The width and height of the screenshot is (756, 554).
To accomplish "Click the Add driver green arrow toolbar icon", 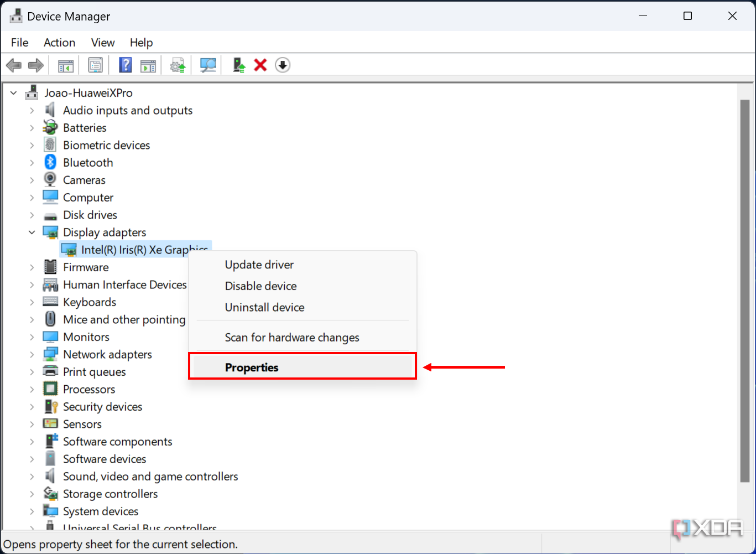I will (x=239, y=65).
